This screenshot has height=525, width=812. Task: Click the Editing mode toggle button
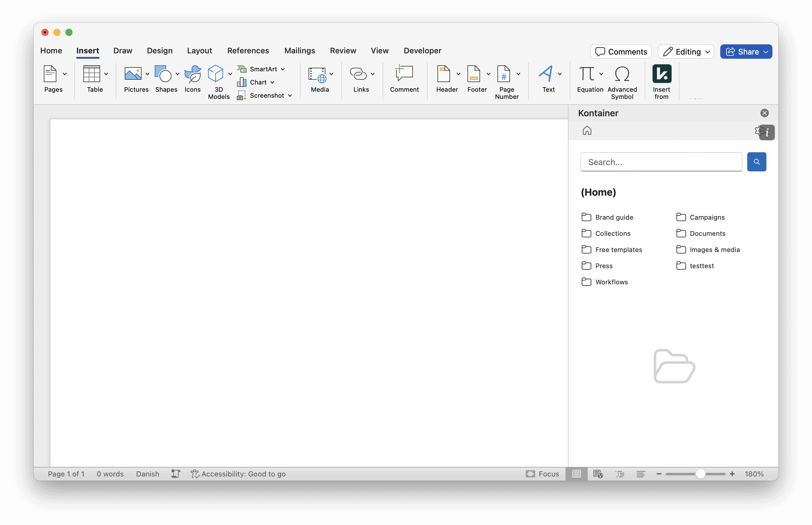[x=686, y=52]
